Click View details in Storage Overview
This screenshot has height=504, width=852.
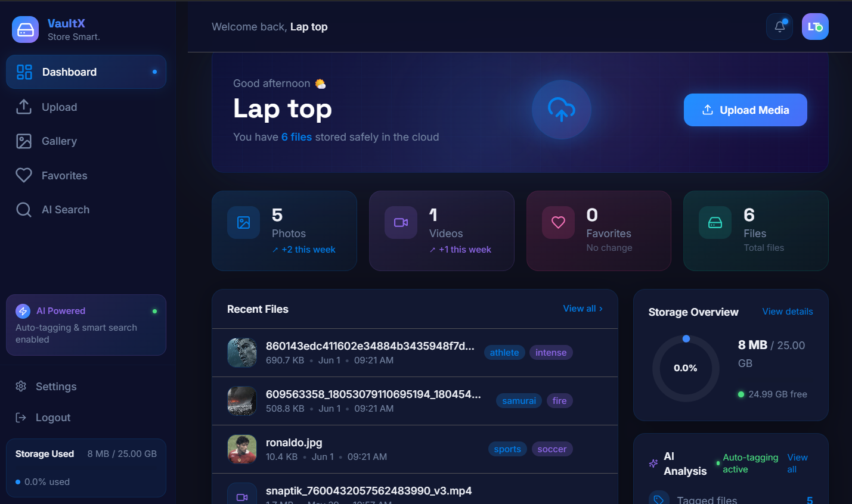pos(788,312)
